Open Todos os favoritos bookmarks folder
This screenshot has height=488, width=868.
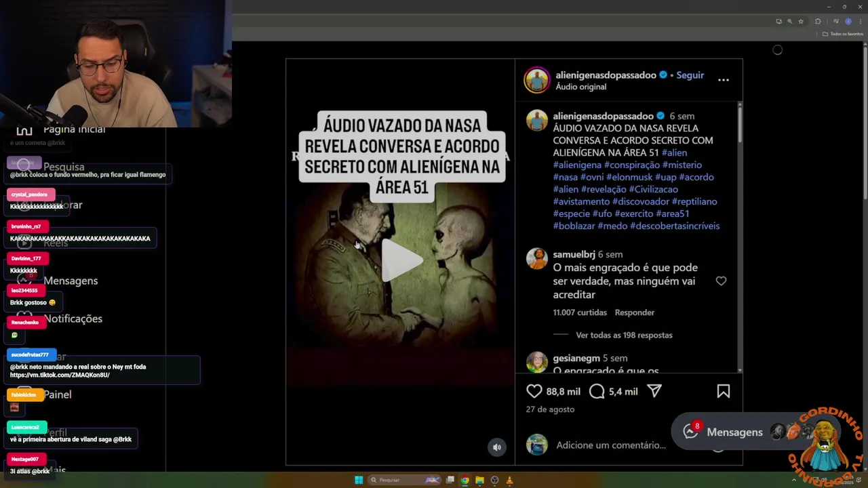click(x=843, y=34)
